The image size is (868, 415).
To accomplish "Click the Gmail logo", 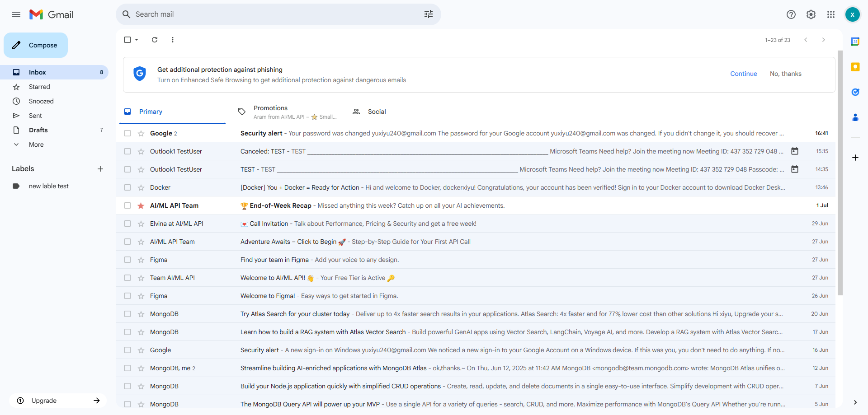I will (52, 14).
